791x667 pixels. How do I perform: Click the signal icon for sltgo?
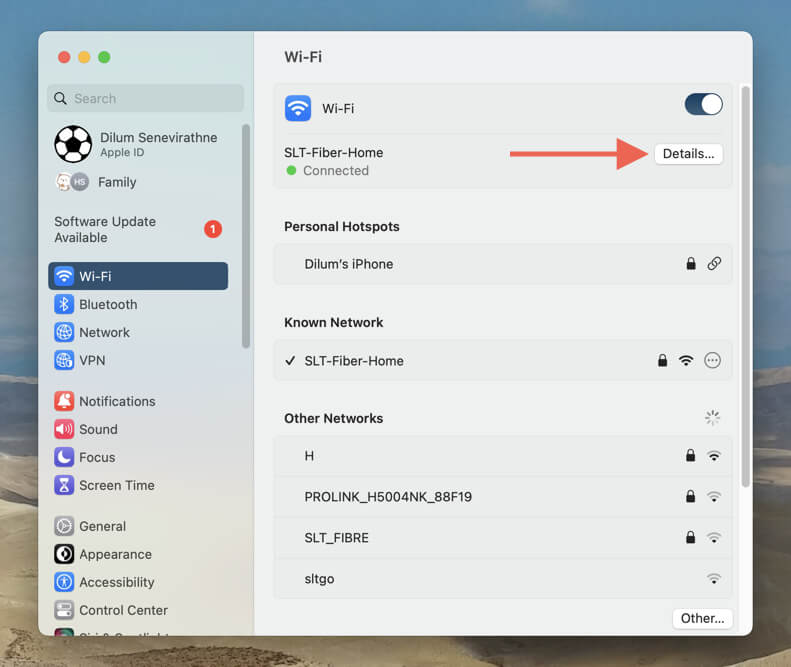714,579
